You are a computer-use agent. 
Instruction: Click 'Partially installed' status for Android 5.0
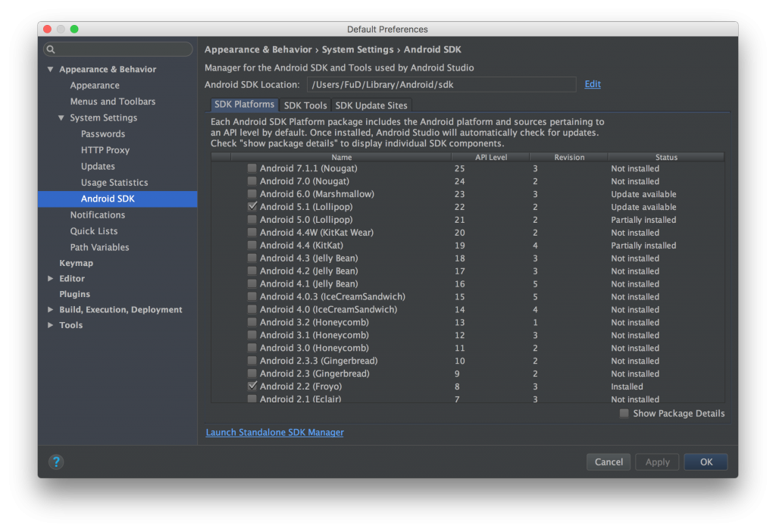643,220
